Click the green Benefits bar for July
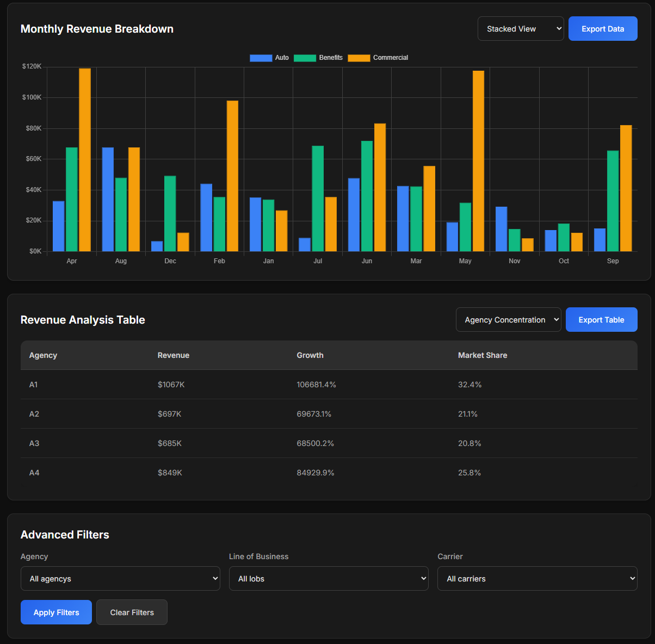The image size is (655, 644). 318,199
